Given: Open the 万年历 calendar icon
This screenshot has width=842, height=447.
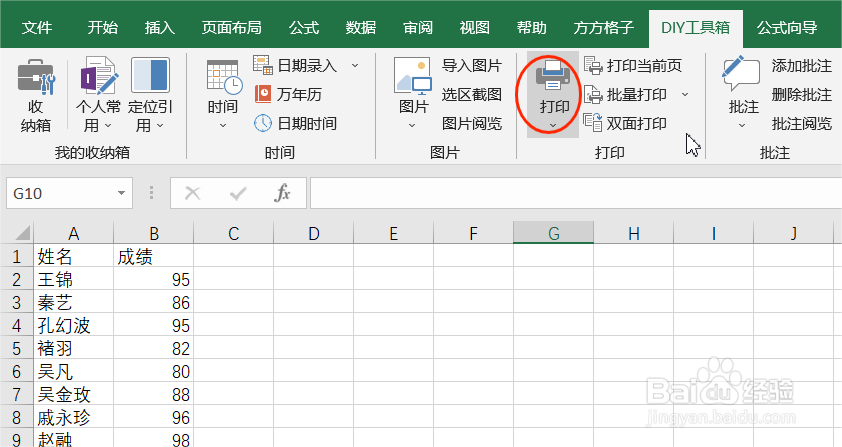Looking at the screenshot, I should (x=263, y=95).
